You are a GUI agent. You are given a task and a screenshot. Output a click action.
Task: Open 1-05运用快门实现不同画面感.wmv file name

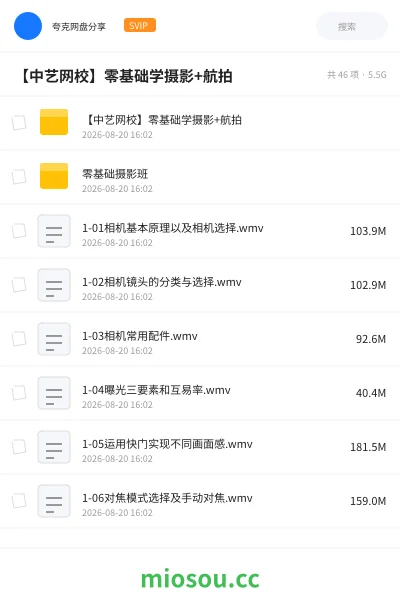[x=167, y=444]
